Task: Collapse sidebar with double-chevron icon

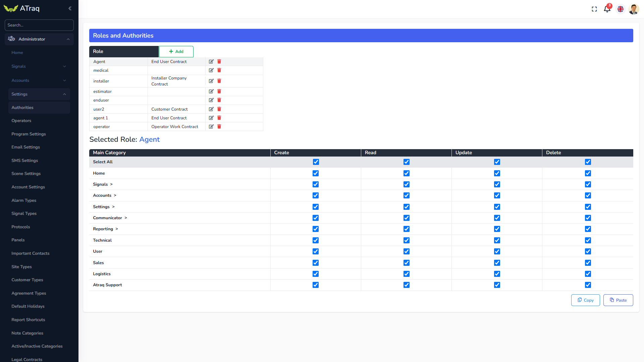Action: [70, 8]
